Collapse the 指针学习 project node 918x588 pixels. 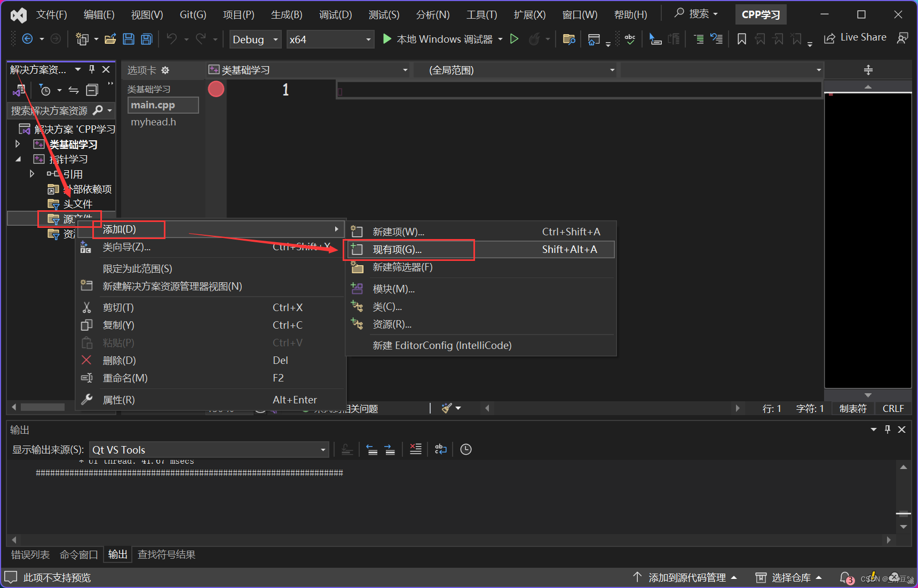click(x=18, y=159)
